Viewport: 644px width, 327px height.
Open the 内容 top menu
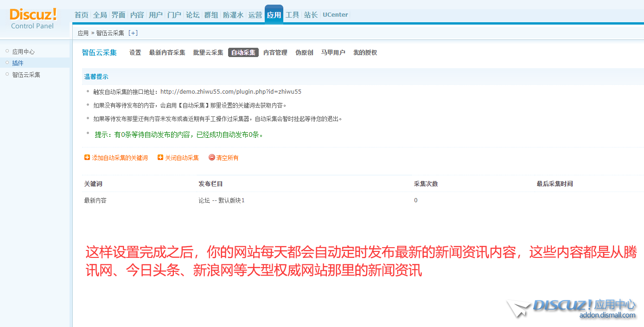[137, 15]
